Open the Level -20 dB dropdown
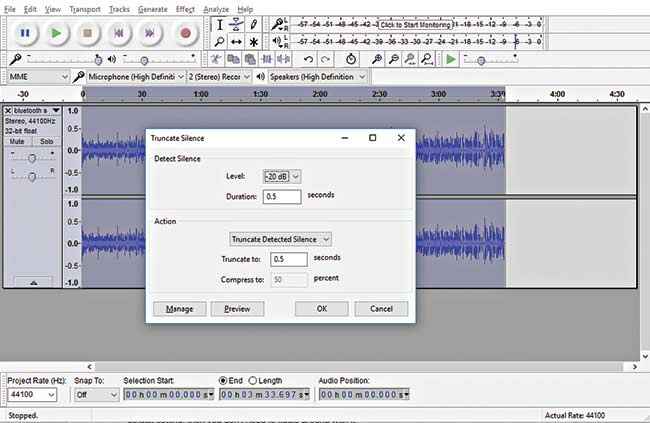The width and height of the screenshot is (650, 423). 282,177
